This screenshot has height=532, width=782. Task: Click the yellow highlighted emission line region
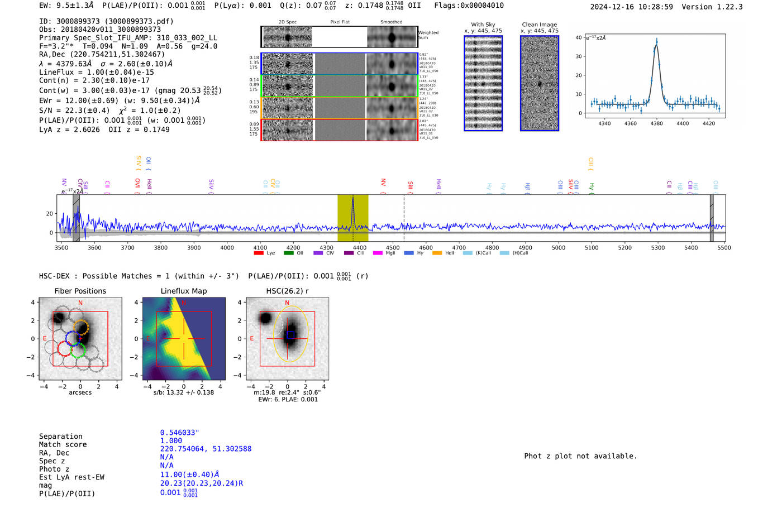click(352, 218)
